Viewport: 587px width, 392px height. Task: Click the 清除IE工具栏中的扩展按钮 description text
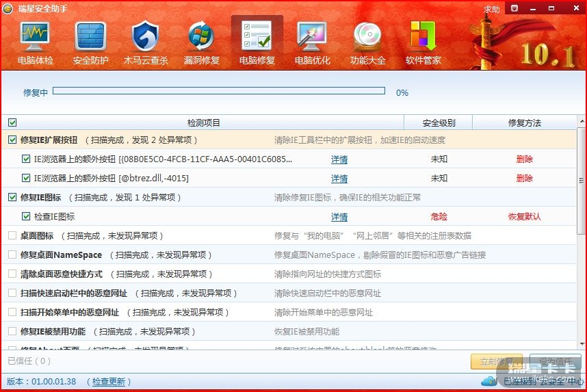[360, 140]
